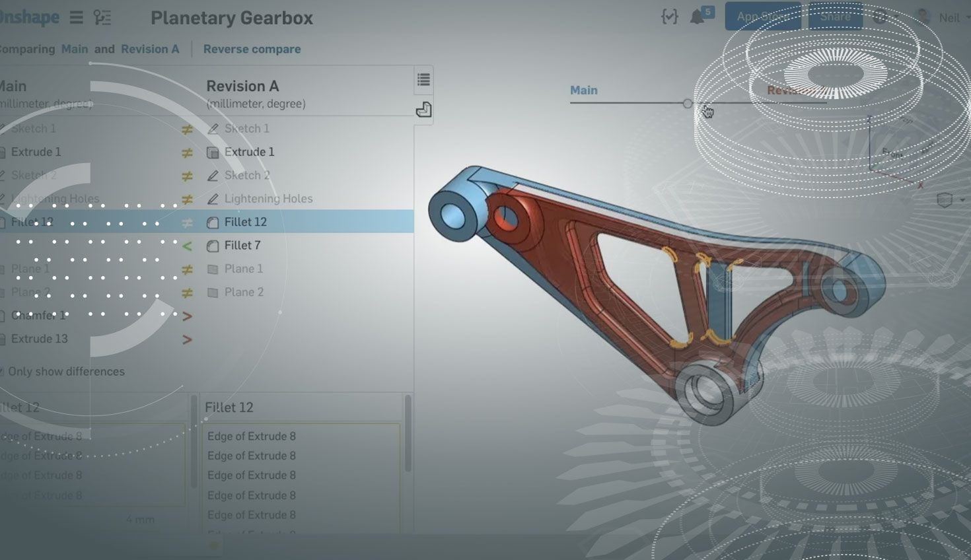Click the Main-to-Revision comparison slider handle
971x560 pixels.
688,104
